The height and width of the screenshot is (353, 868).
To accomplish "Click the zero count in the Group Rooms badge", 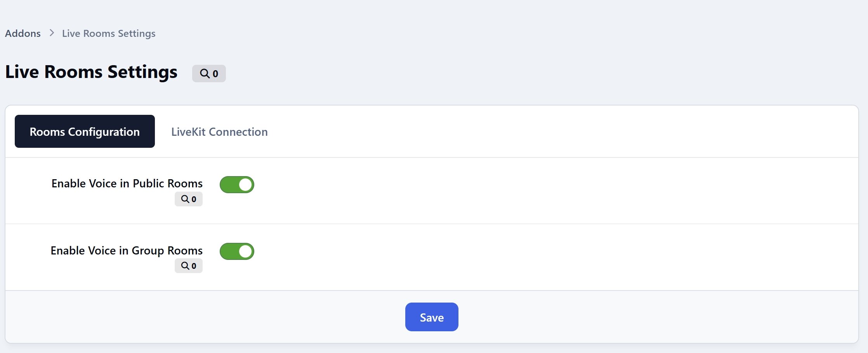I will click(194, 266).
